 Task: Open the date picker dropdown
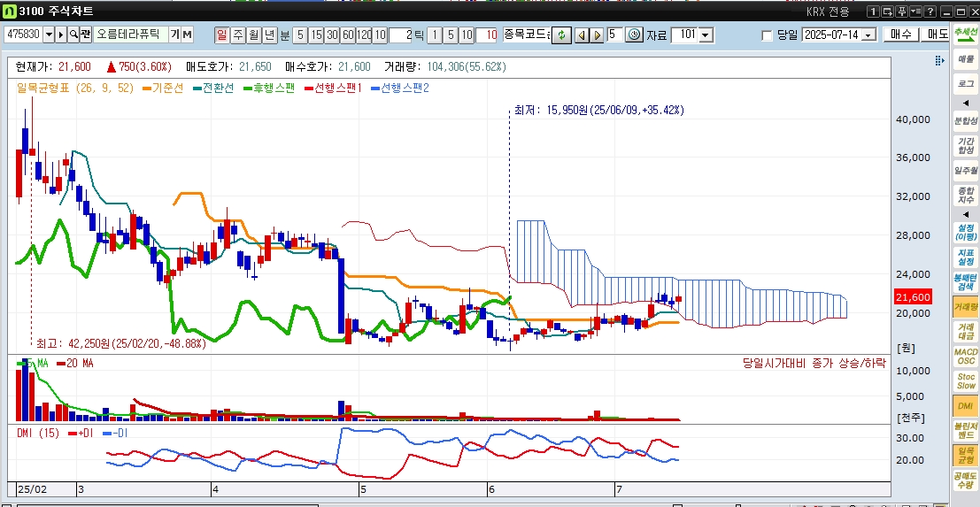[x=868, y=35]
